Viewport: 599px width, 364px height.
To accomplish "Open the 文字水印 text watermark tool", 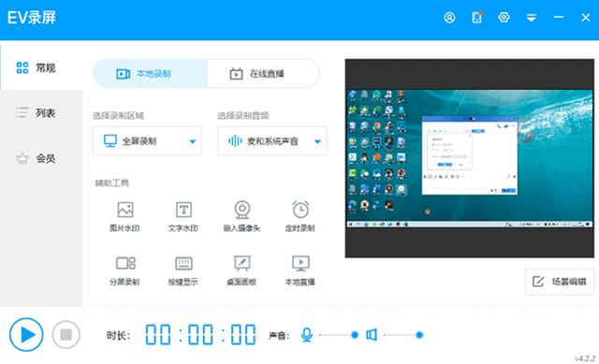I will point(183,216).
